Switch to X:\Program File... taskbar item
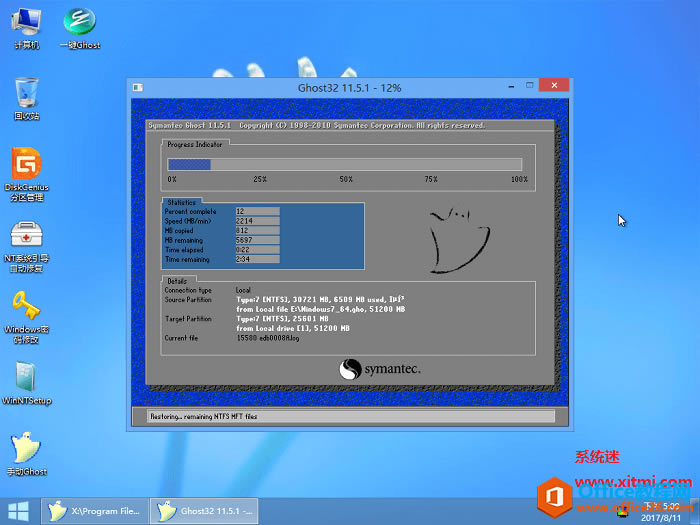 coord(95,511)
